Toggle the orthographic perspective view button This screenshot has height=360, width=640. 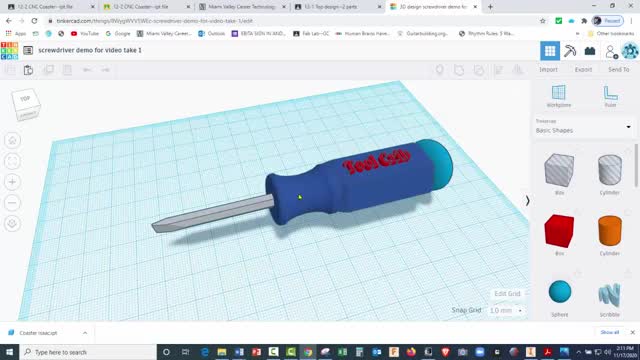point(12,223)
